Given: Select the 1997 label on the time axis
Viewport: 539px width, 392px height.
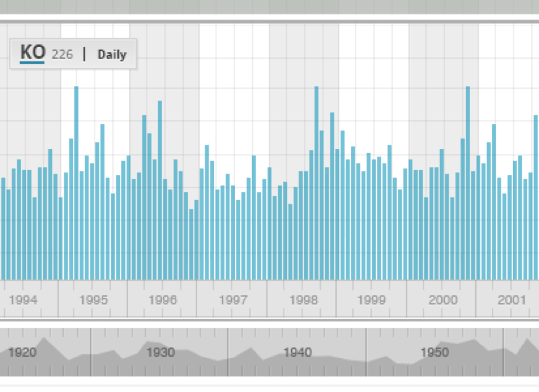Looking at the screenshot, I should point(233,300).
